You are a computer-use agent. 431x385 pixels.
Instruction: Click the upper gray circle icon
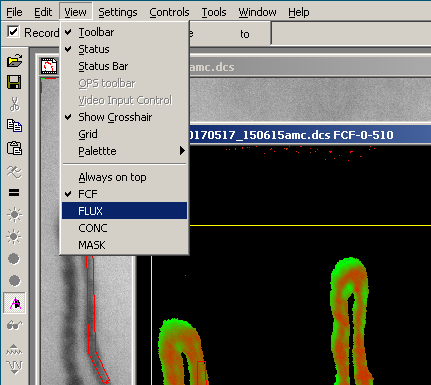click(14, 259)
